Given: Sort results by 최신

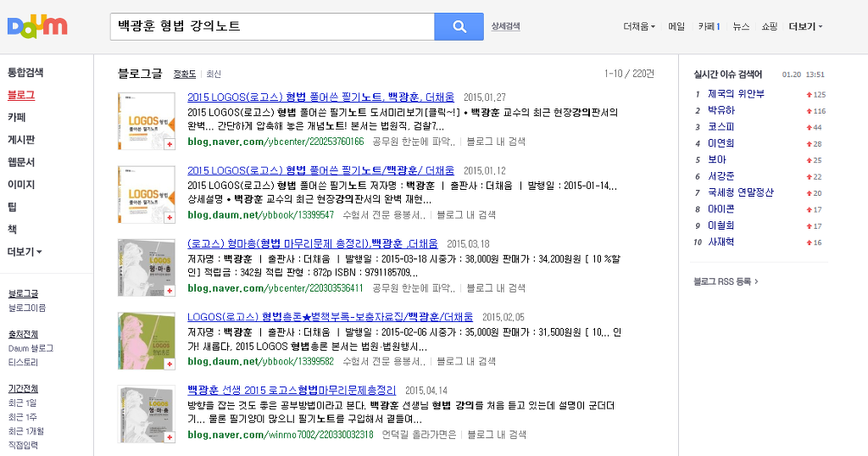Looking at the screenshot, I should coord(214,74).
